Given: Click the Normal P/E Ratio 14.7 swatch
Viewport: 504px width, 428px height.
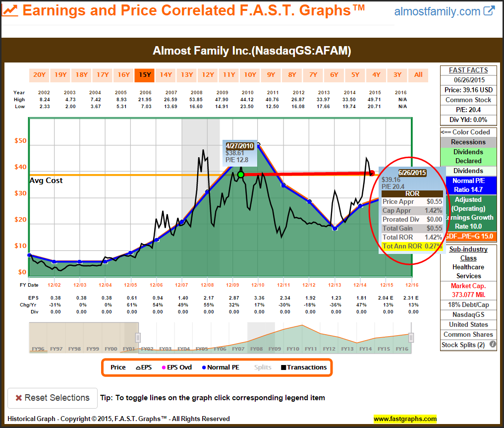Looking at the screenshot, I should pyautogui.click(x=468, y=185).
